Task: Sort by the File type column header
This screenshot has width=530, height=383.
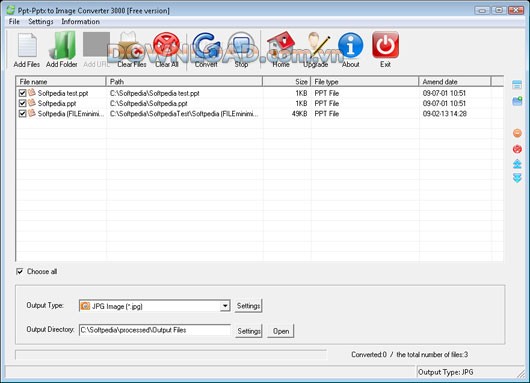Action: coord(365,82)
